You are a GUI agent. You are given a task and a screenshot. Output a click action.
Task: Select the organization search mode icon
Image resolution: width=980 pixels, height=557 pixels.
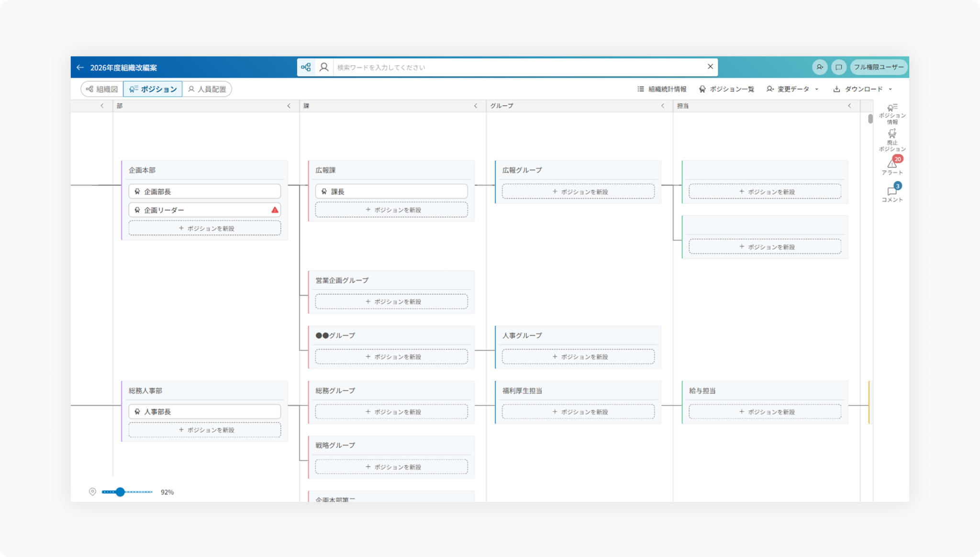click(306, 67)
